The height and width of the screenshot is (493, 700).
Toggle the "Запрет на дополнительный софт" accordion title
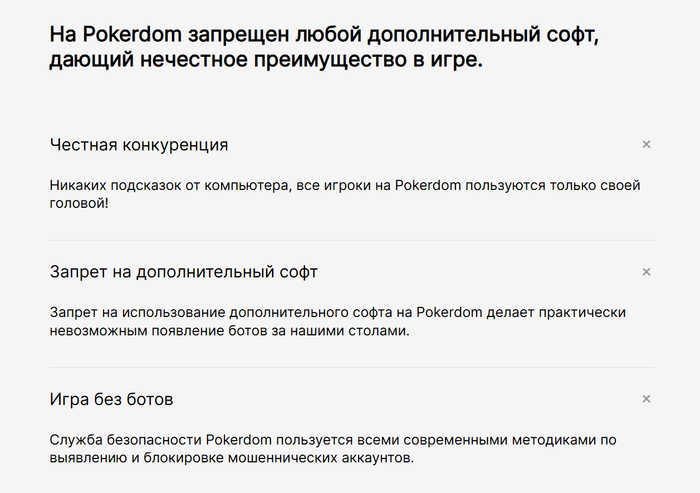184,272
